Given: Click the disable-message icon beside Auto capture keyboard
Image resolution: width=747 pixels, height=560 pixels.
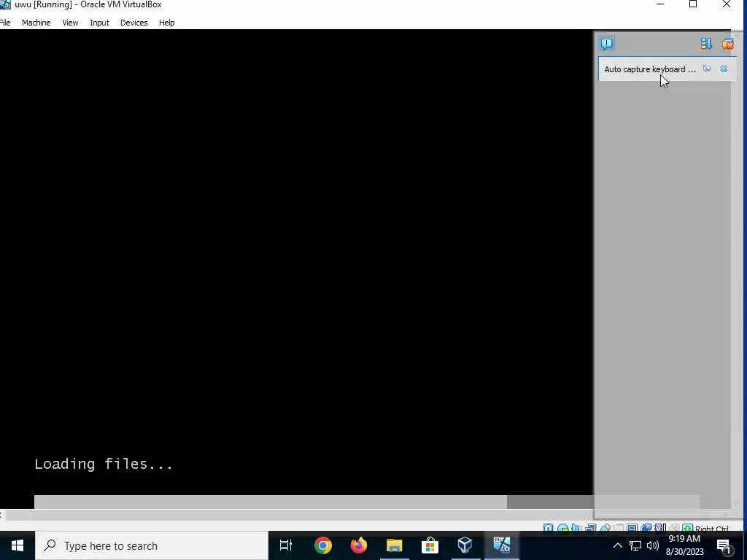Looking at the screenshot, I should 706,69.
